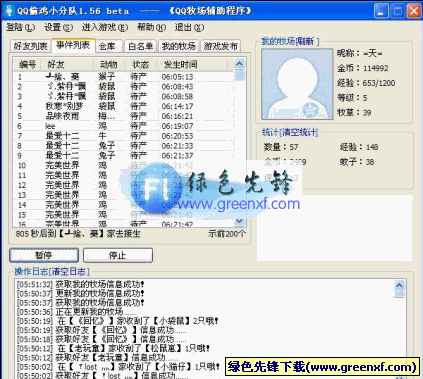Click log entry about 松鼠崽 1只
Image resolution: width=423 pixels, height=379 pixels.
click(113, 349)
